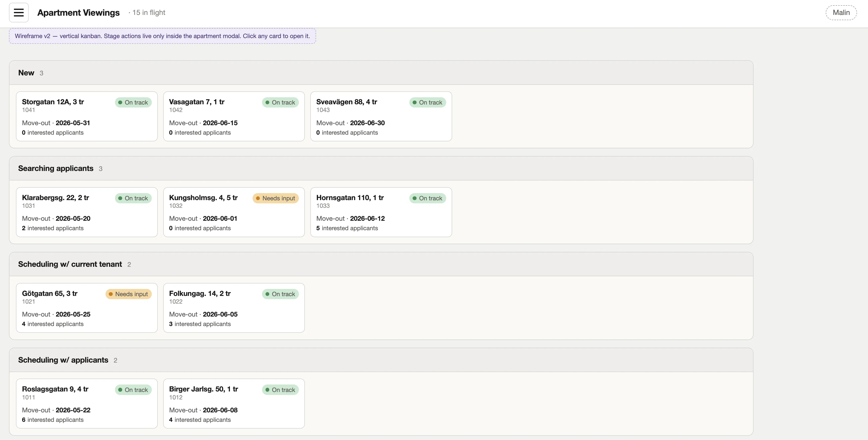Click On track status on Vasagatan 7
The image size is (868, 440).
click(x=280, y=103)
